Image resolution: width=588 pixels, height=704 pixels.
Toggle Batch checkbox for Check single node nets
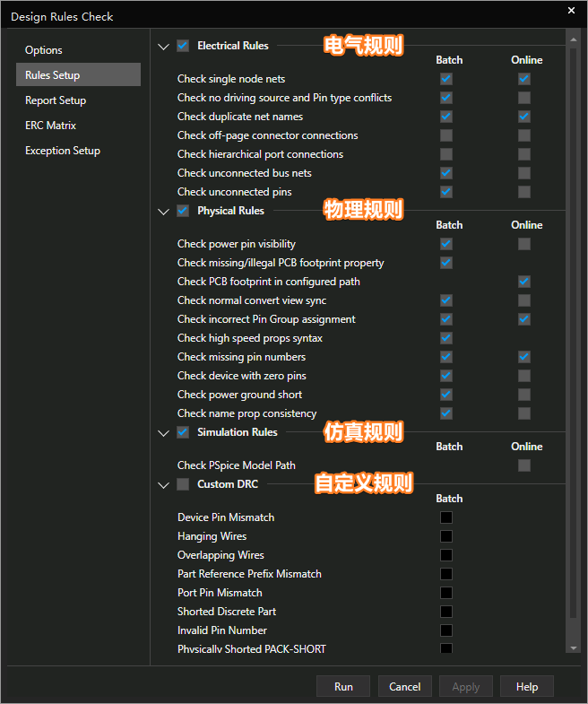click(446, 79)
